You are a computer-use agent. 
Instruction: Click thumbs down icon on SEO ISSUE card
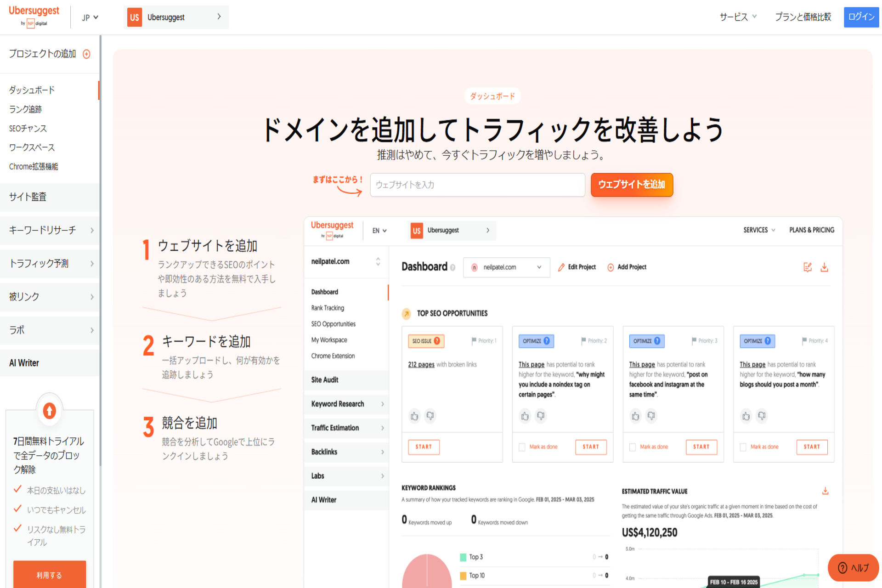pyautogui.click(x=430, y=416)
